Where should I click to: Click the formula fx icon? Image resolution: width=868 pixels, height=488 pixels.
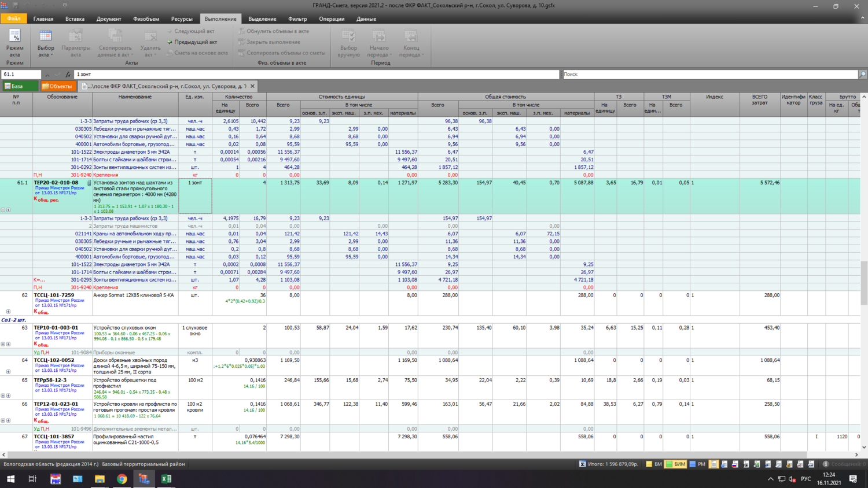click(68, 75)
